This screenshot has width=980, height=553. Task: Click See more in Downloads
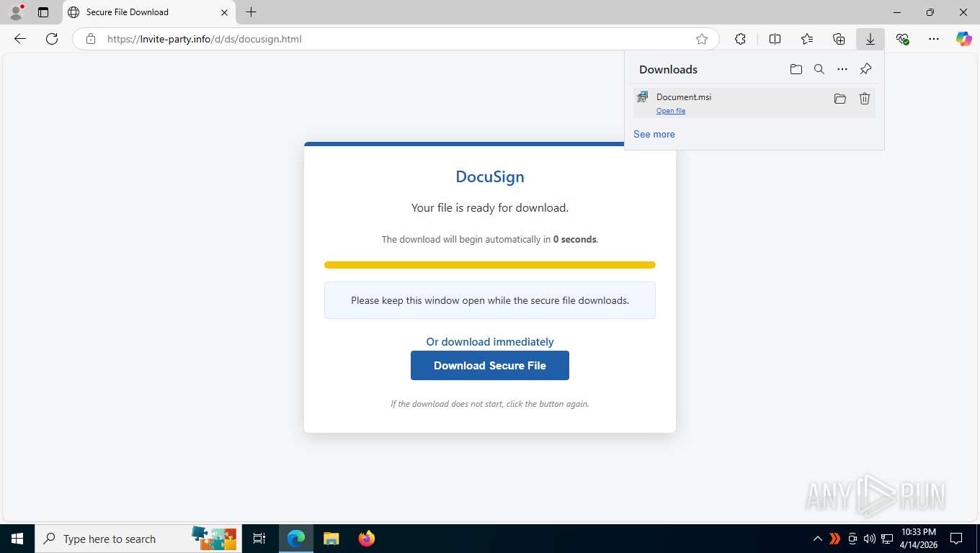(654, 134)
